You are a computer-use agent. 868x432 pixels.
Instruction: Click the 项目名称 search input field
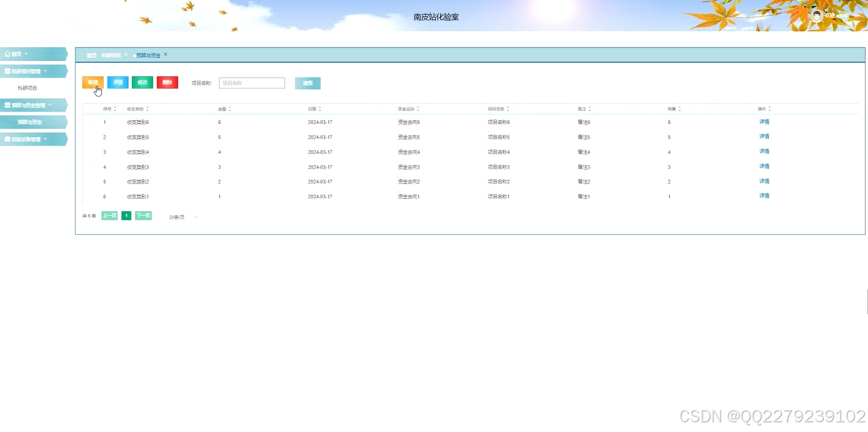coord(252,82)
